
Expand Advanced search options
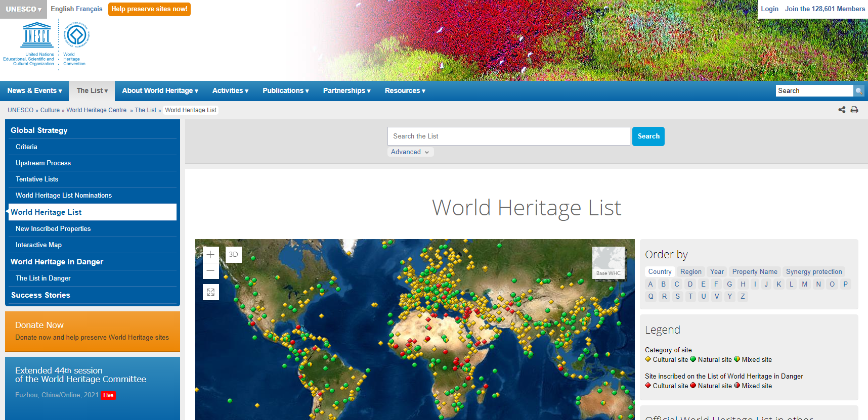pos(410,152)
